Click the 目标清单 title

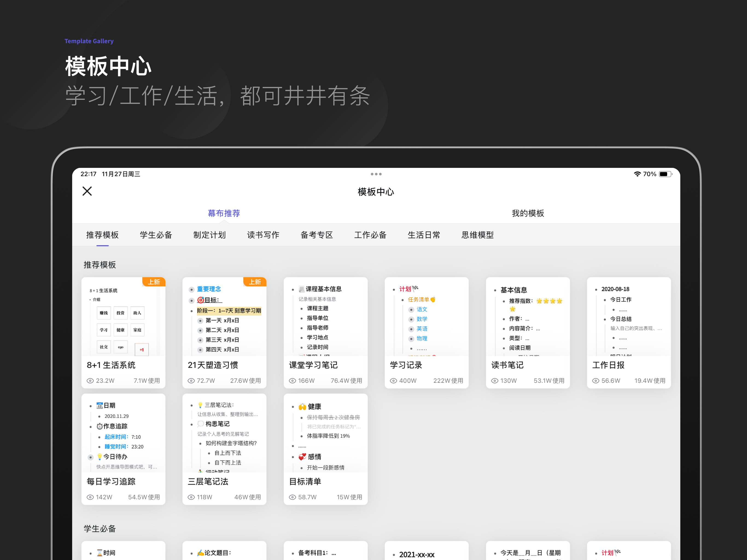[x=305, y=482]
